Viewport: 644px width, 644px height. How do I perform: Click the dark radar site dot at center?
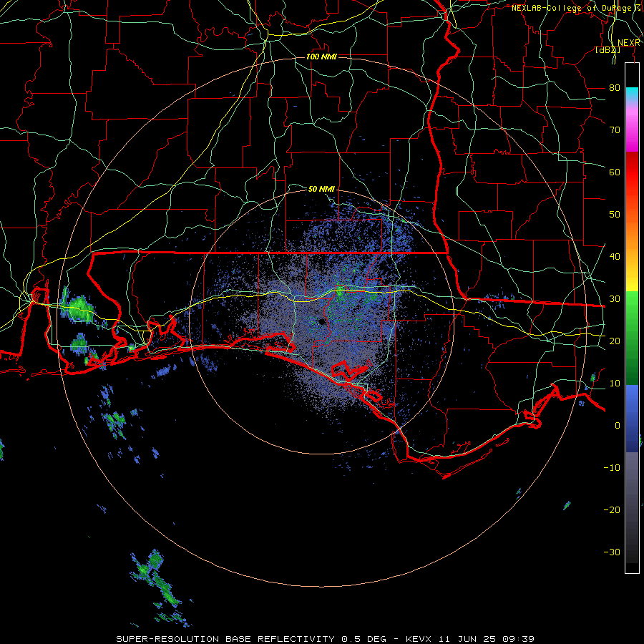321,321
